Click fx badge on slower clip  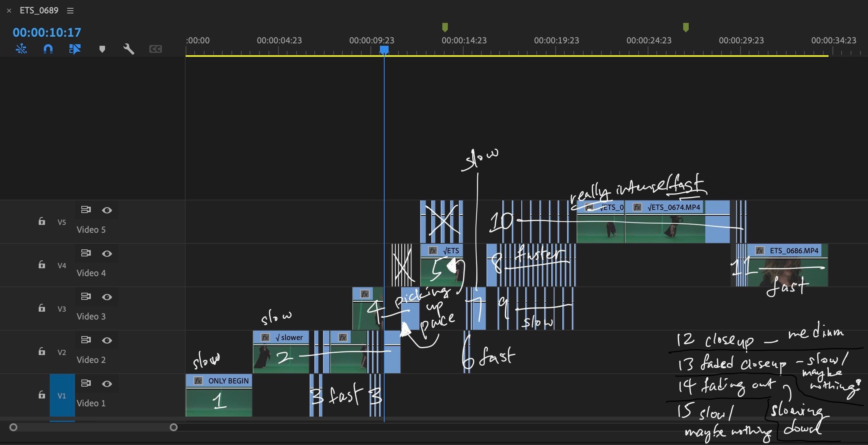point(265,337)
